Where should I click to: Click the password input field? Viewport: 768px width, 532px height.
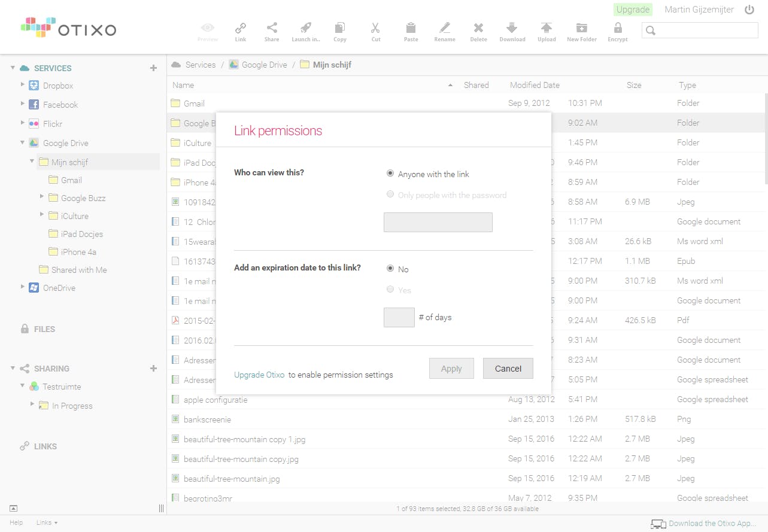coord(438,222)
